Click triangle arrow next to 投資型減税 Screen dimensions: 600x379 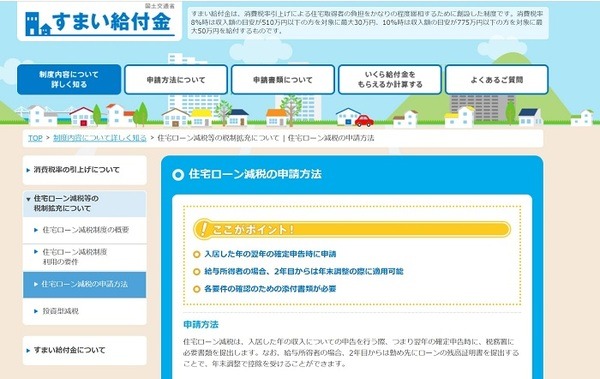tap(36, 311)
